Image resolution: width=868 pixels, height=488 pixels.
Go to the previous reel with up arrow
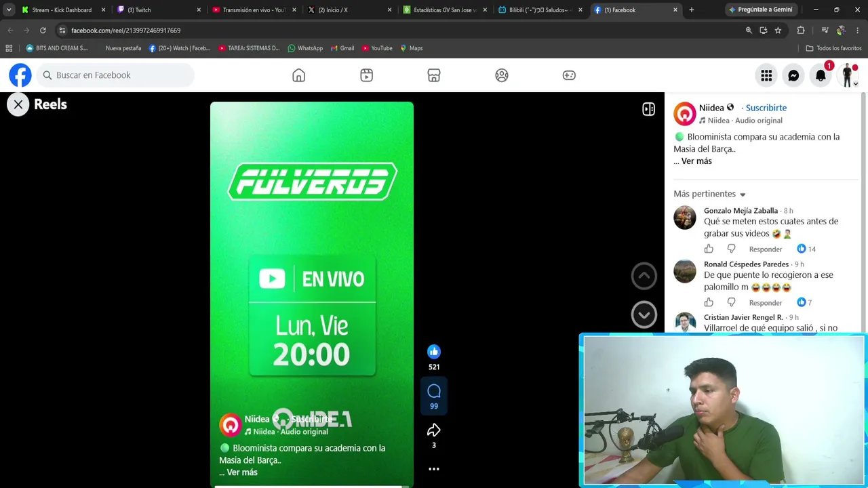click(644, 276)
